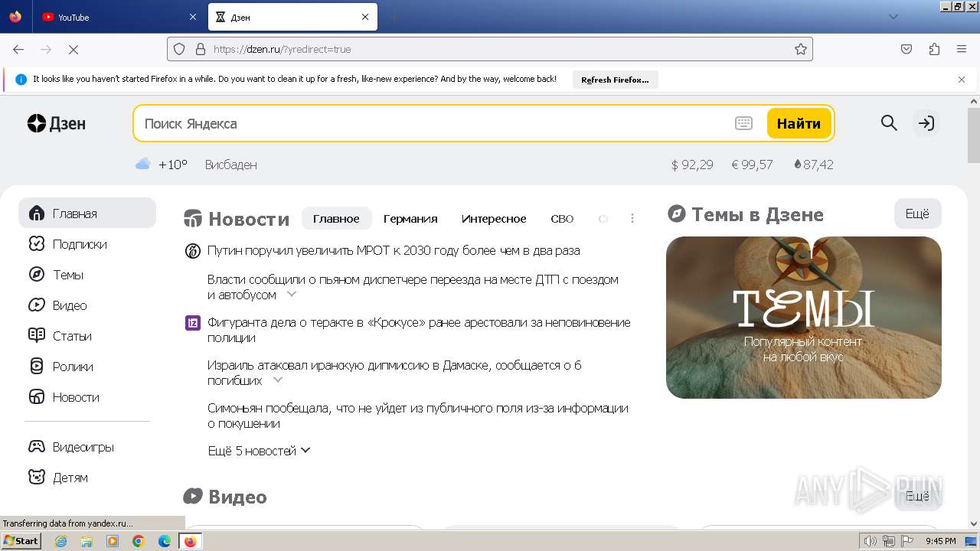Open the Pocket save icon

[x=906, y=49]
